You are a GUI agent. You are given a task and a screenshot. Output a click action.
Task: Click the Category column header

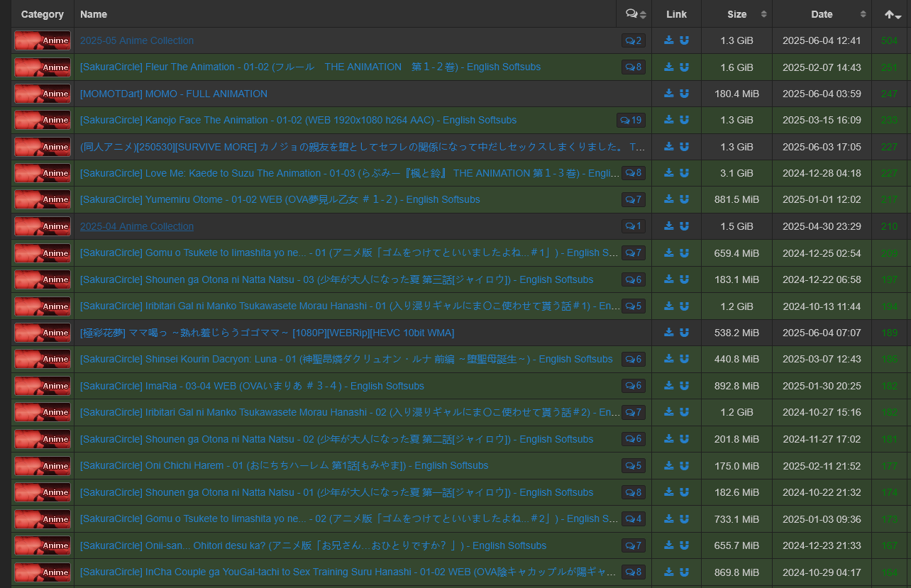(43, 14)
